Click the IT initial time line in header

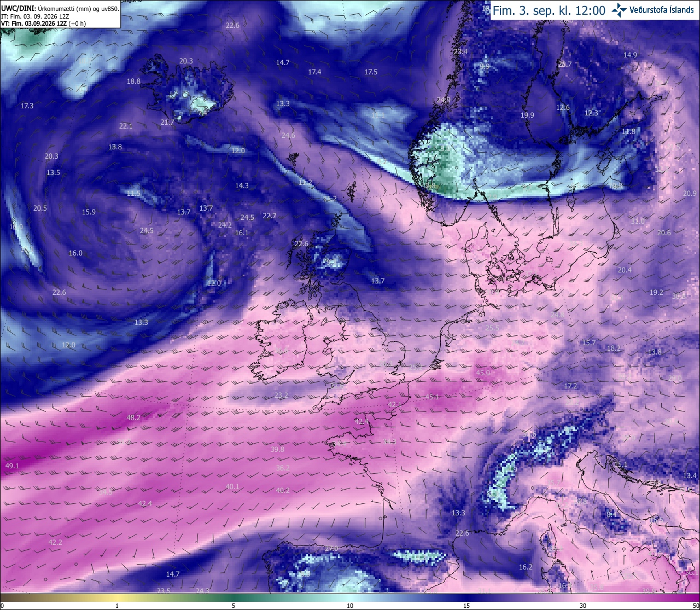pyautogui.click(x=36, y=16)
